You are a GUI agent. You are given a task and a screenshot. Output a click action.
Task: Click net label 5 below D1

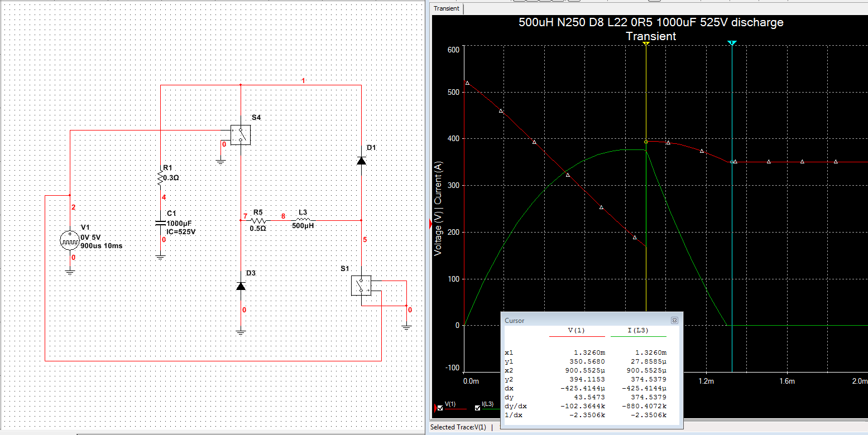(x=365, y=240)
